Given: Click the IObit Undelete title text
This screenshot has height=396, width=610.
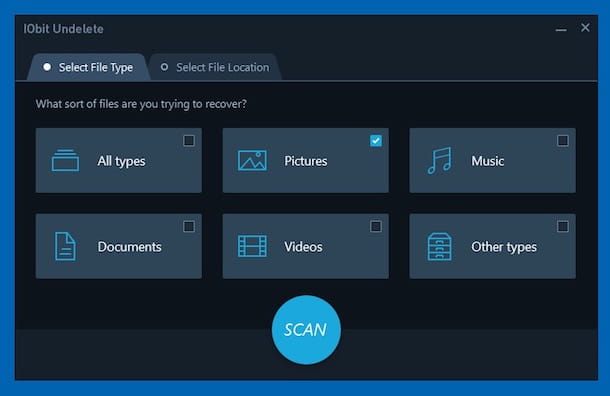Looking at the screenshot, I should coord(63,29).
